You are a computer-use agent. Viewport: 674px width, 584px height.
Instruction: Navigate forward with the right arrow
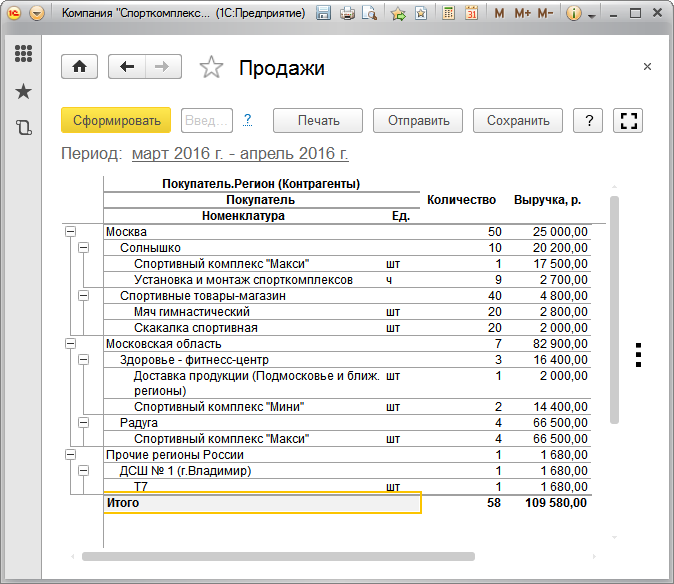point(163,67)
